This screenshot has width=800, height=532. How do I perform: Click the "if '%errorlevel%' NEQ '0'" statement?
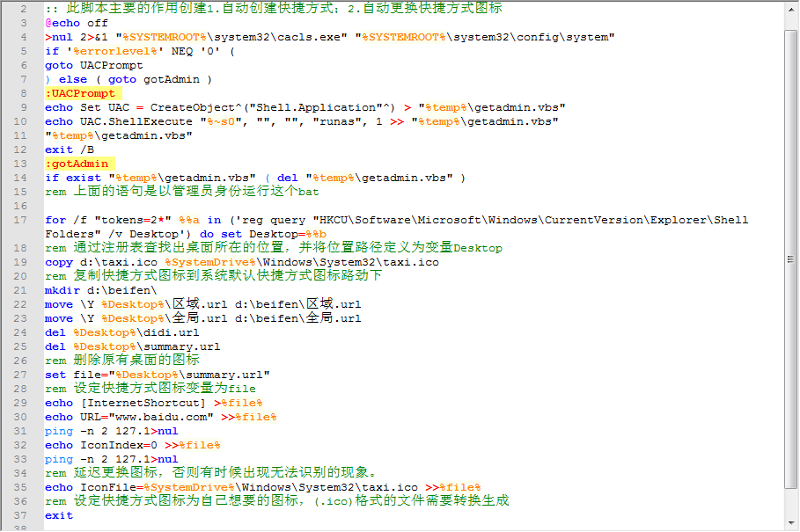click(133, 51)
